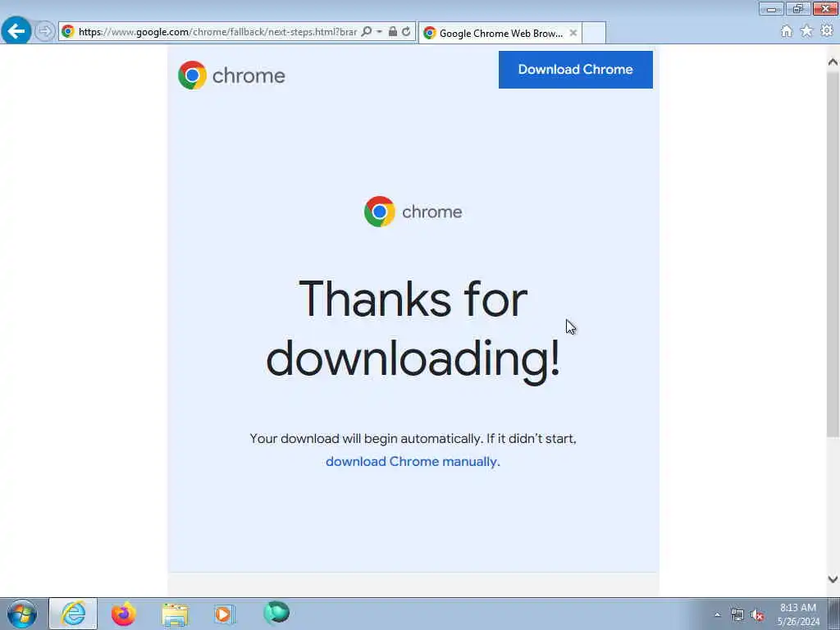
Task: Click the page scrollbar down arrow
Action: 833,579
